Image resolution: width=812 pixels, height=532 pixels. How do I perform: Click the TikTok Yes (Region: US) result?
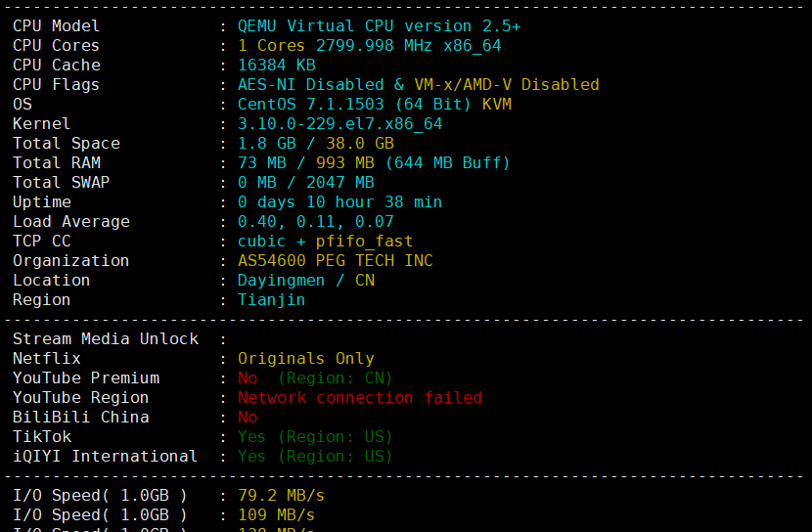click(x=315, y=437)
